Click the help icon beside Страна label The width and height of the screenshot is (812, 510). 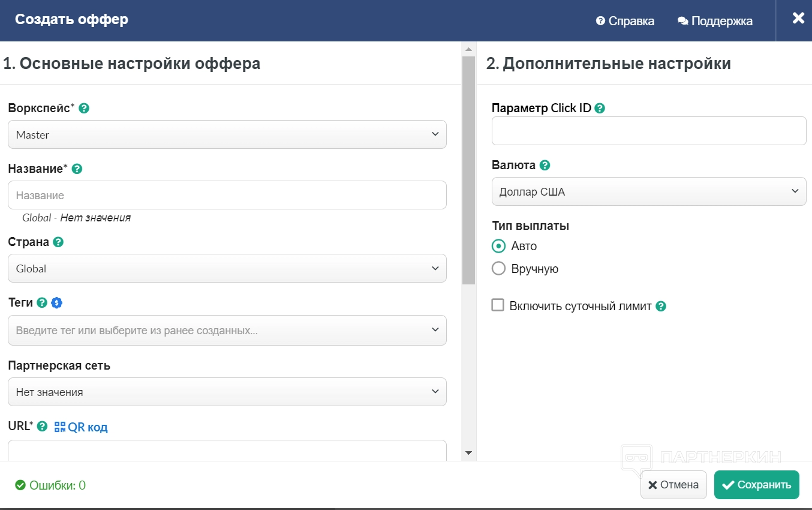click(58, 242)
